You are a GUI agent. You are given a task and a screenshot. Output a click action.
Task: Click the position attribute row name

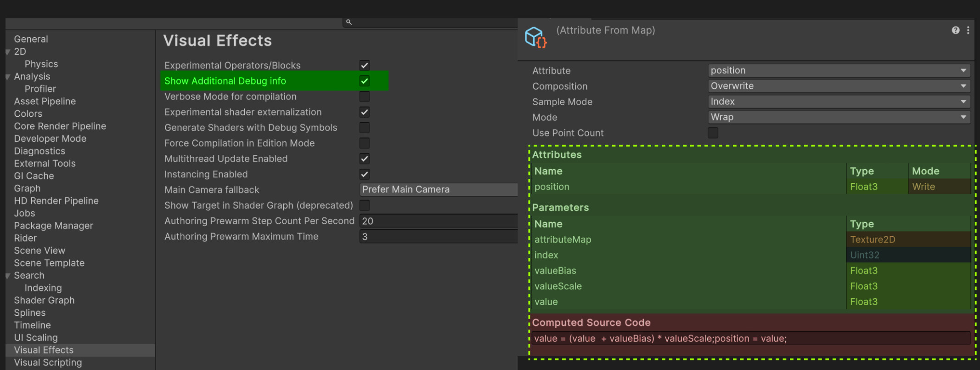pyautogui.click(x=552, y=187)
